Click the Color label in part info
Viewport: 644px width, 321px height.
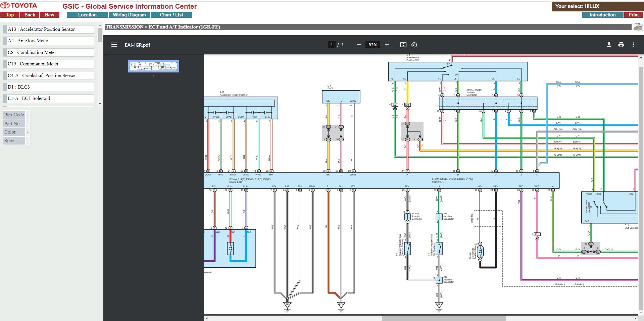coord(14,132)
